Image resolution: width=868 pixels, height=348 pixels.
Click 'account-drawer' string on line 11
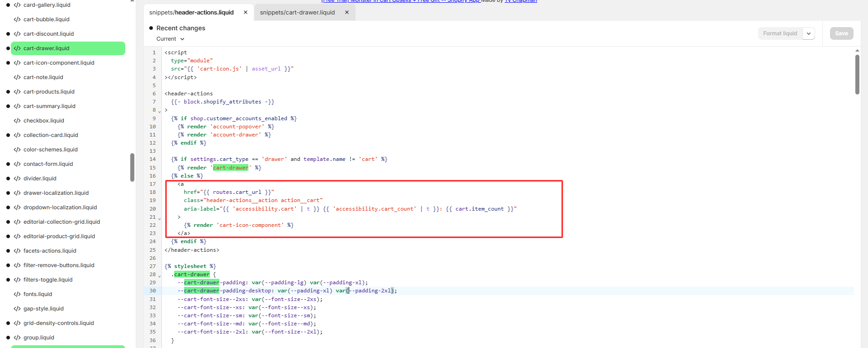236,135
